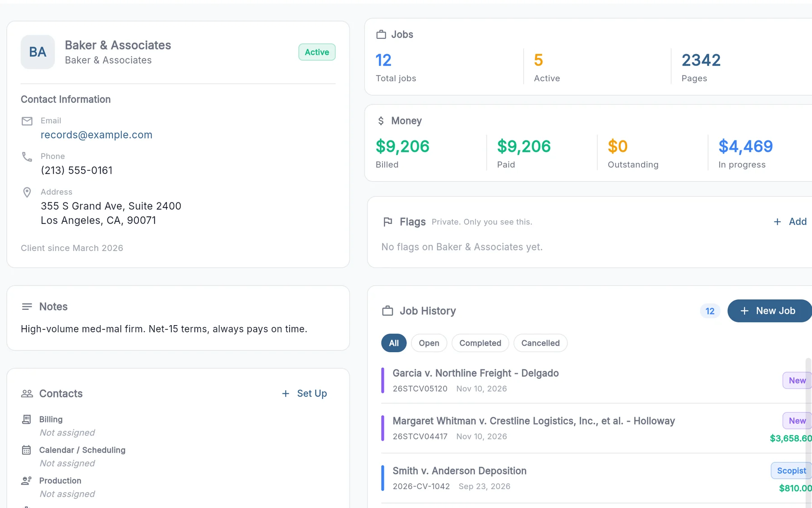Click the Calendar / Scheduling icon

click(27, 450)
